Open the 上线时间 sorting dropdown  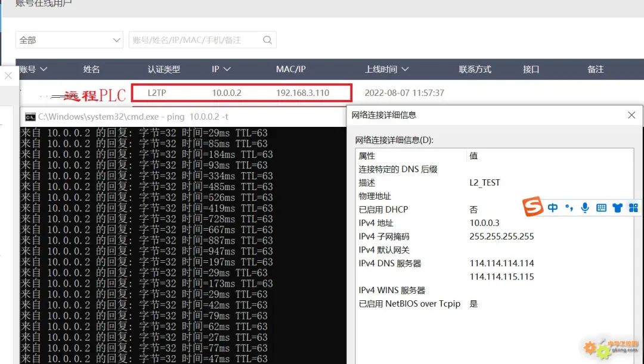pos(405,69)
